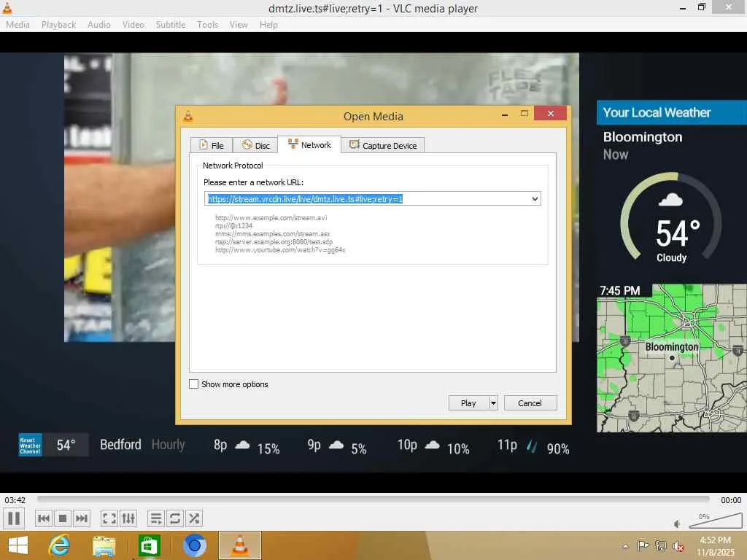Click the VLC cone icon in main title bar
Viewport: 747px width, 560px height.
click(x=7, y=7)
